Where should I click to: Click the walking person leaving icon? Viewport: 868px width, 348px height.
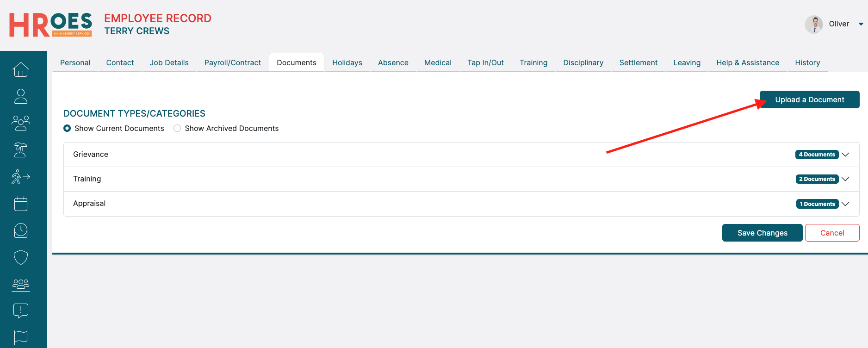pyautogui.click(x=21, y=177)
